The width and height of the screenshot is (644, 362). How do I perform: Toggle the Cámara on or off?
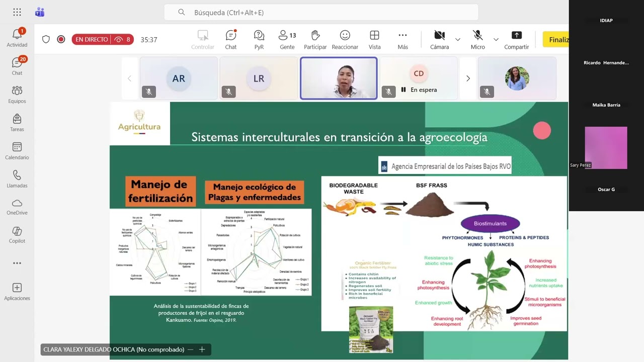(x=439, y=40)
